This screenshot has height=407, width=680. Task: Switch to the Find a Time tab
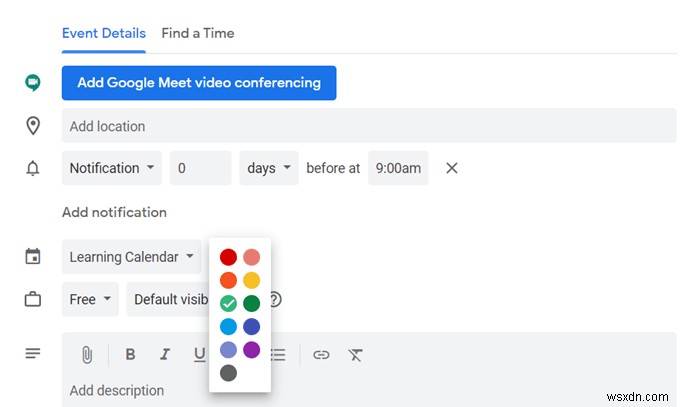pos(198,33)
